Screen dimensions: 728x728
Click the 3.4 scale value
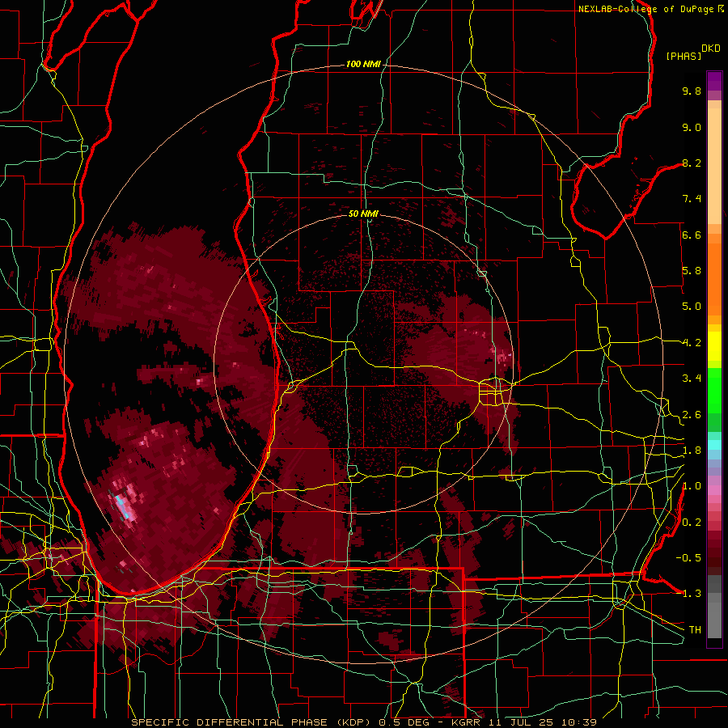pyautogui.click(x=692, y=379)
